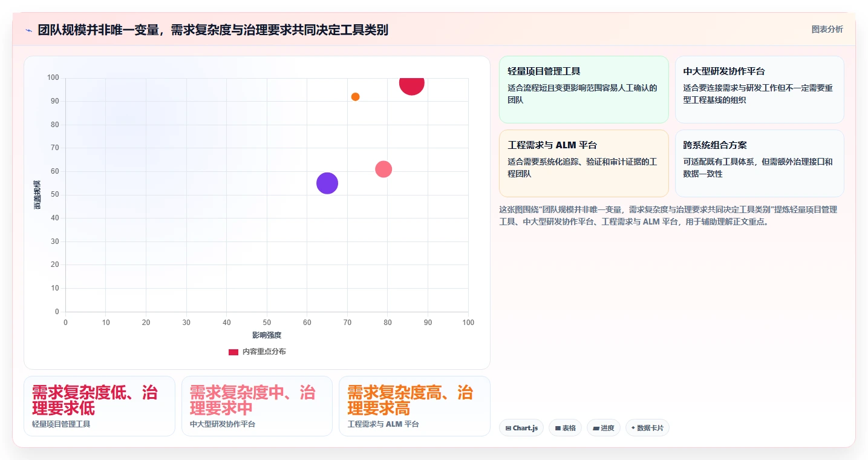
Task: Click the 需求复杂度低、治理要求低 stat card
Action: 99,406
